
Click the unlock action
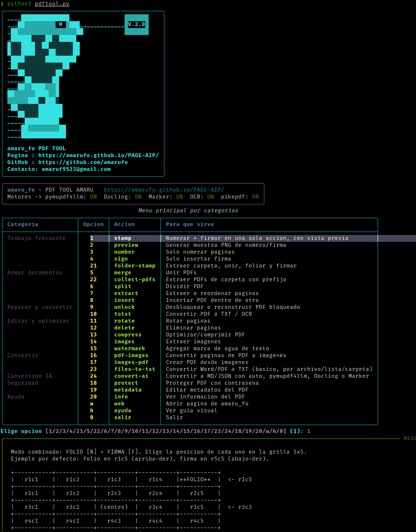tap(125, 307)
